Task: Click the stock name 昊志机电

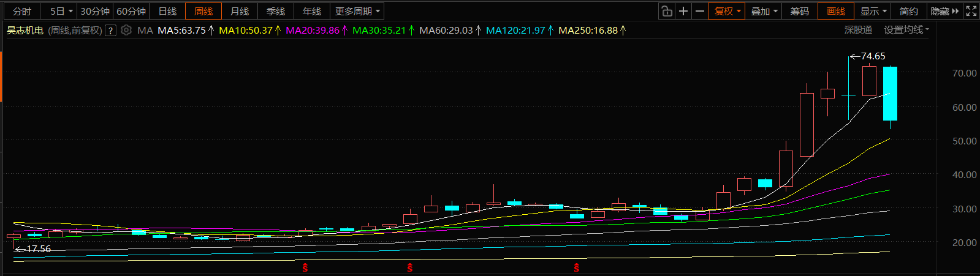Action: (25, 30)
